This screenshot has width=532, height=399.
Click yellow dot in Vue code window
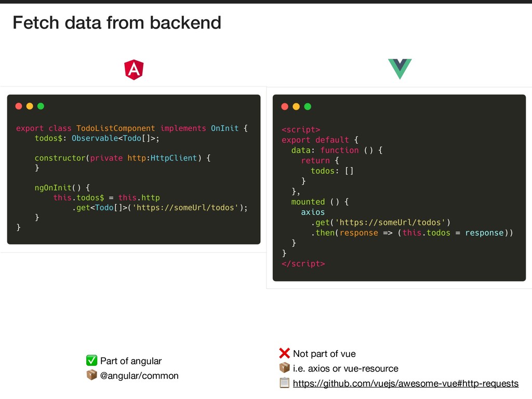point(296,107)
